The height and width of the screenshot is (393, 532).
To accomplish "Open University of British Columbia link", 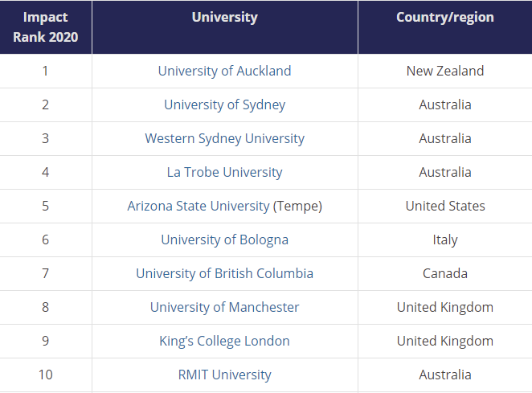I will (224, 273).
